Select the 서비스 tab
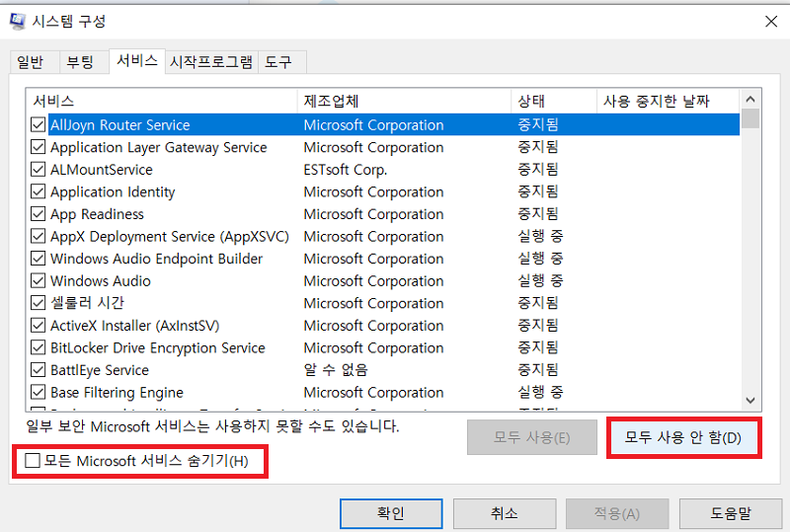 point(137,61)
